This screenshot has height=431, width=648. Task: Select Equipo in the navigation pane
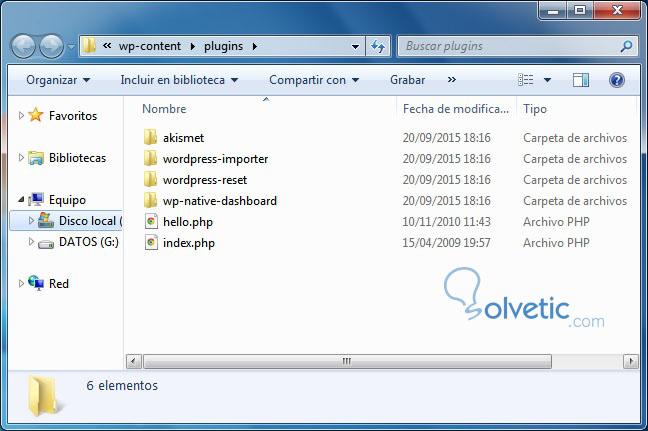tap(67, 200)
